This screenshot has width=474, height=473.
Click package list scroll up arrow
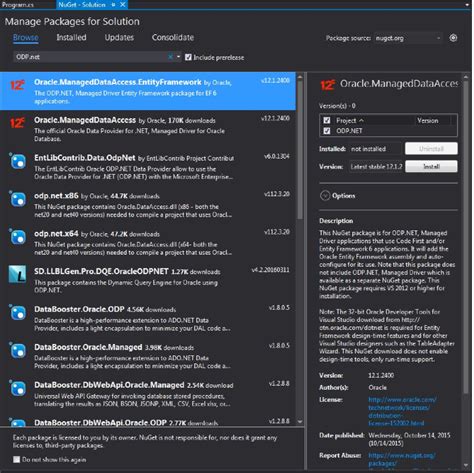tap(300, 77)
